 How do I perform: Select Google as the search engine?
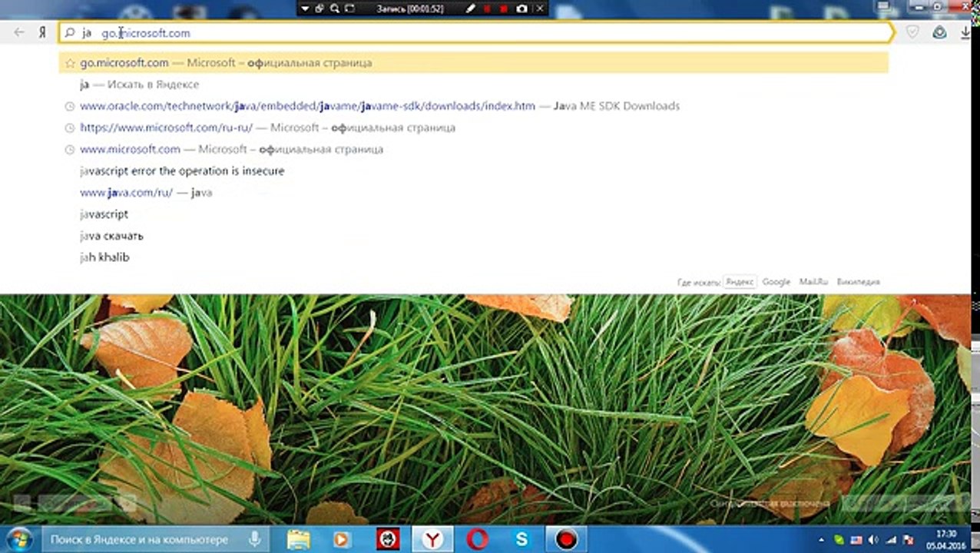[776, 282]
